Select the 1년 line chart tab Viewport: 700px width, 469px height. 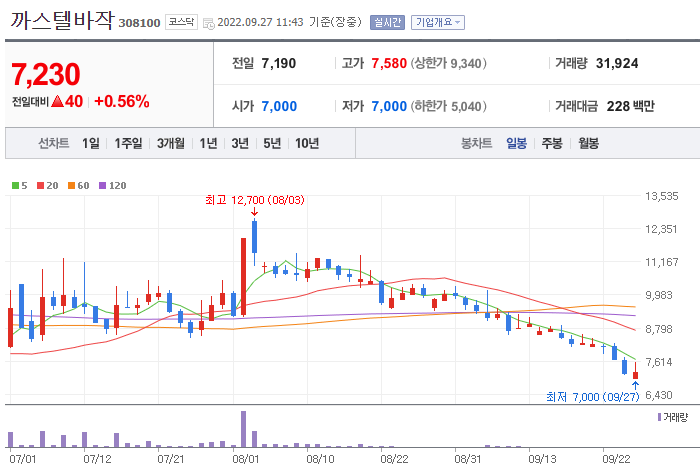tap(208, 143)
